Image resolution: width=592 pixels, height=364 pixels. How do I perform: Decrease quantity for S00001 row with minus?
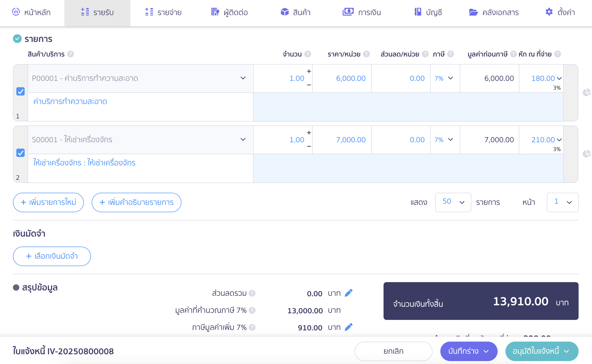click(309, 146)
